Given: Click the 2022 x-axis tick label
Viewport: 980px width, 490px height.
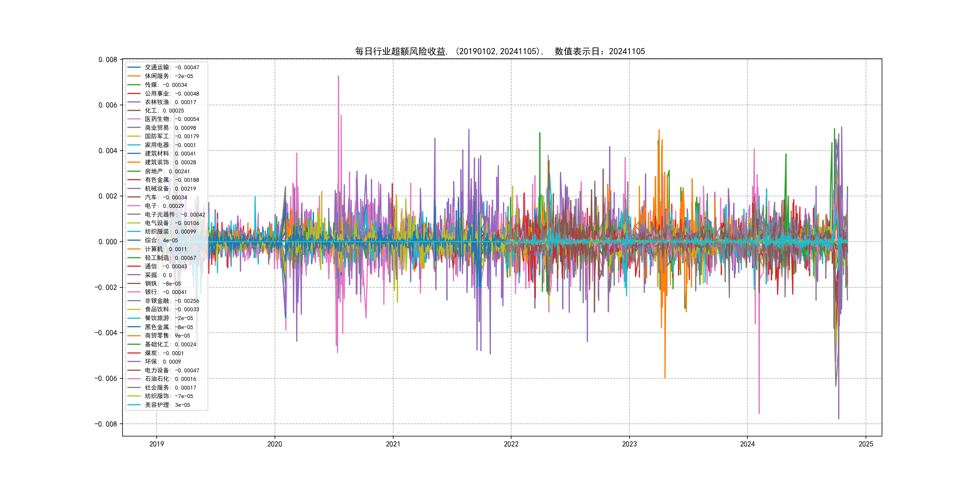Looking at the screenshot, I should [x=511, y=444].
